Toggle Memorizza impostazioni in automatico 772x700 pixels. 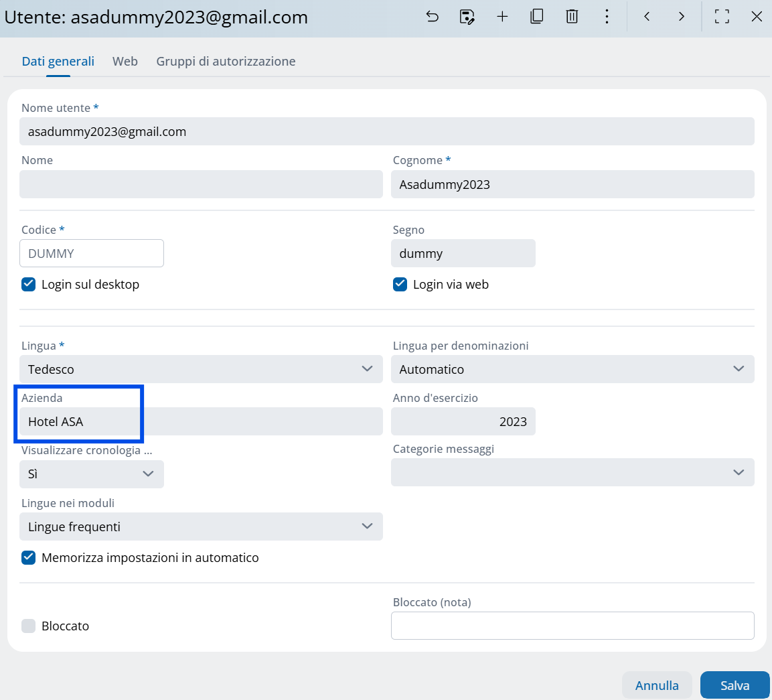(29, 558)
